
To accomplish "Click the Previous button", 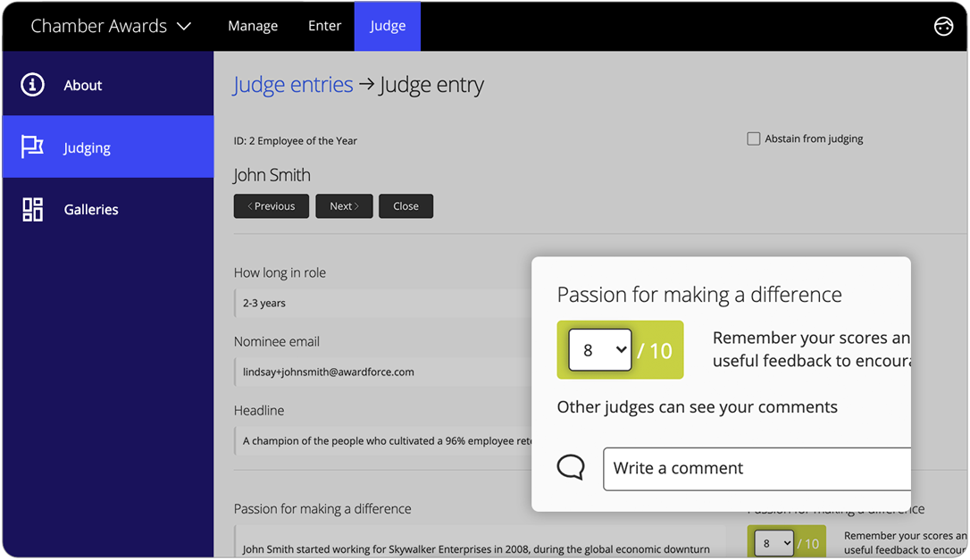I will coord(271,205).
